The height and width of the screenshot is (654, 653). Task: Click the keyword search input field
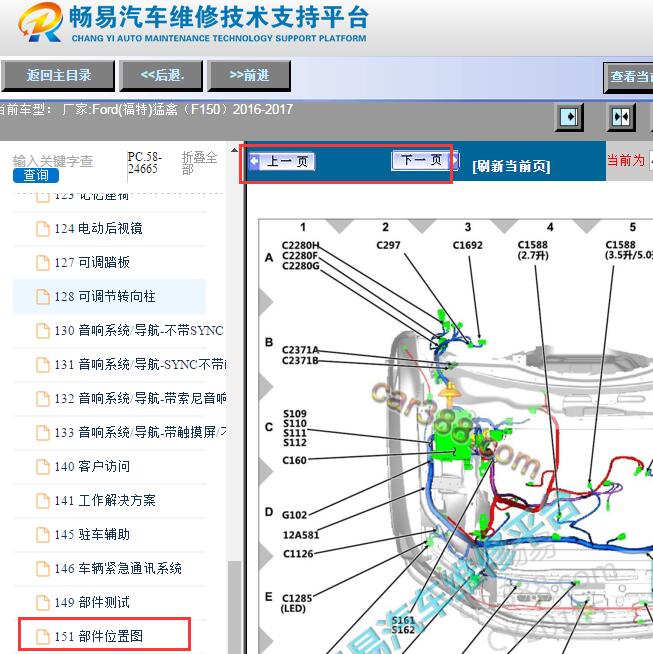pos(53,161)
